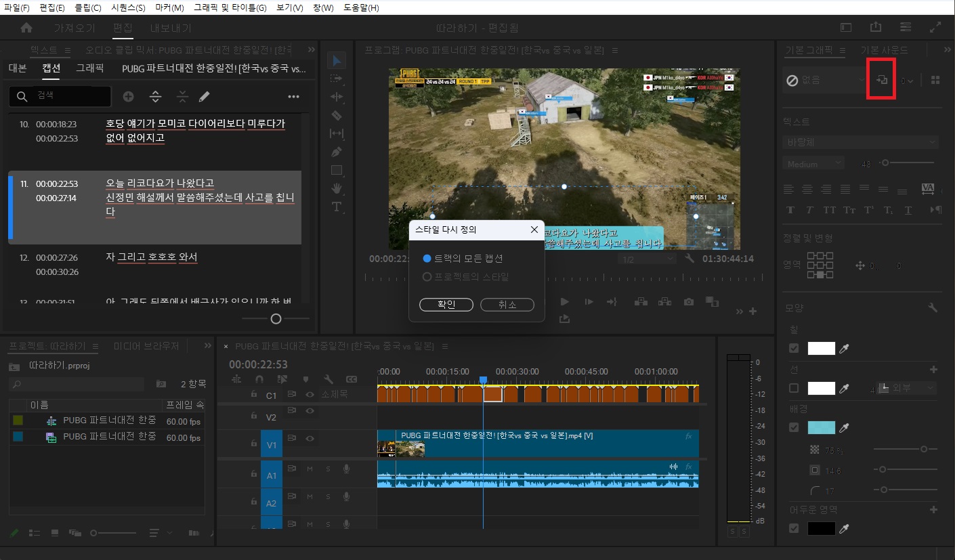Click the timeline snap magnet icon
Viewport: 955px width, 560px height.
(259, 379)
